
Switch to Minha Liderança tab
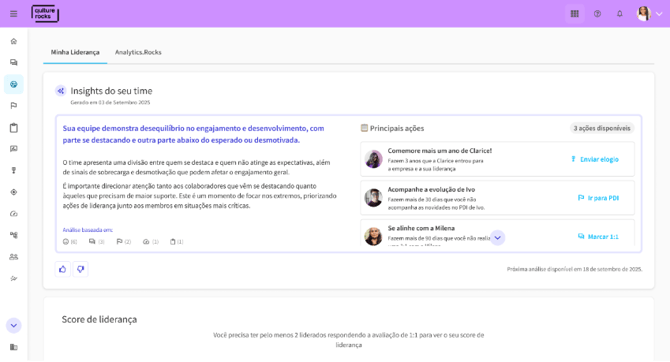coord(75,52)
